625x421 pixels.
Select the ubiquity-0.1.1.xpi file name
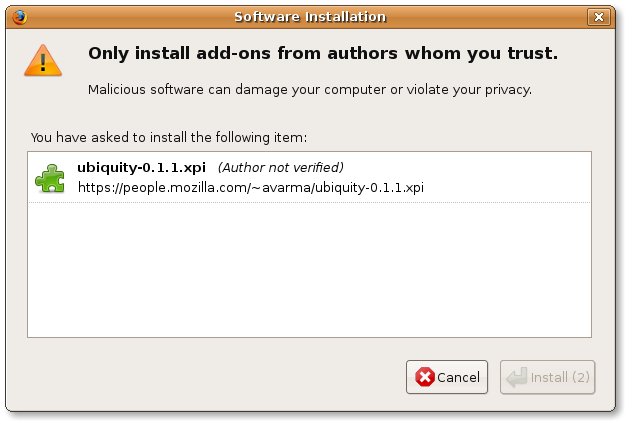click(x=141, y=167)
